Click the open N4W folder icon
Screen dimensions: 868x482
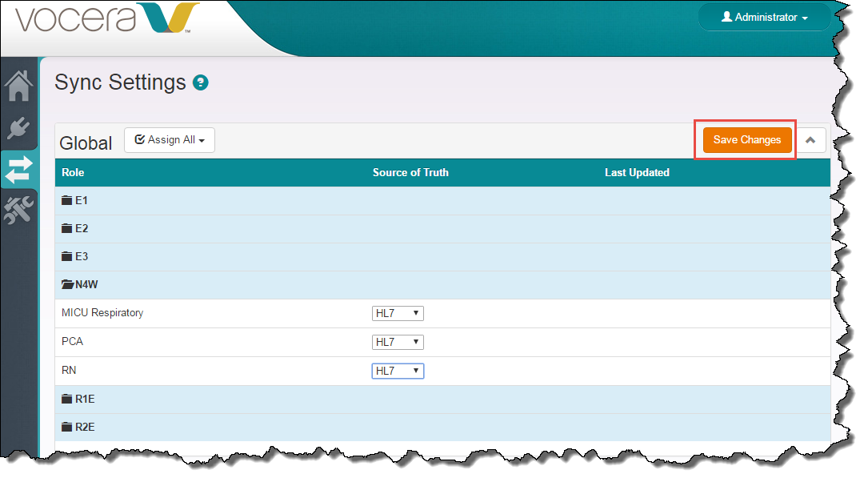(x=68, y=285)
